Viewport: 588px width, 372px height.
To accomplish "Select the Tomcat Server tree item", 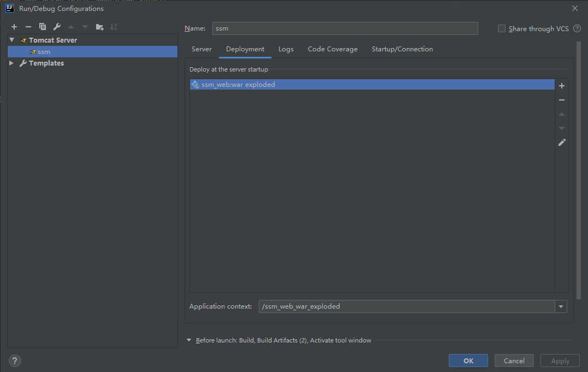I will coord(53,40).
